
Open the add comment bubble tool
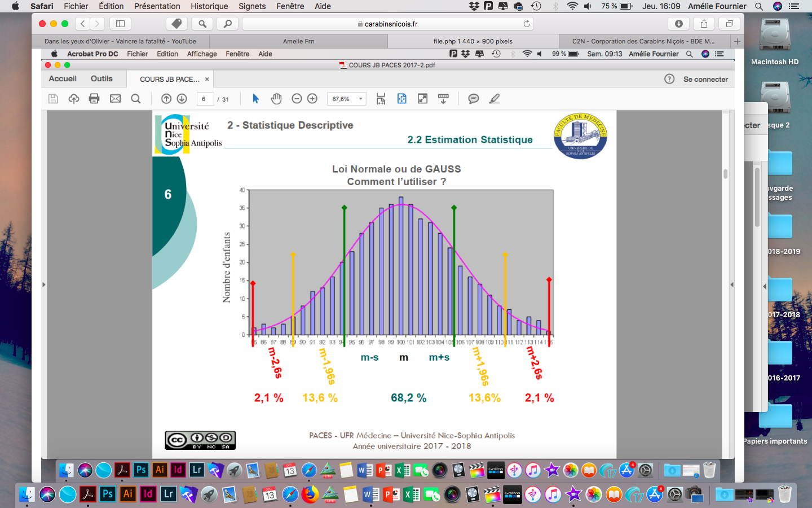coord(474,99)
